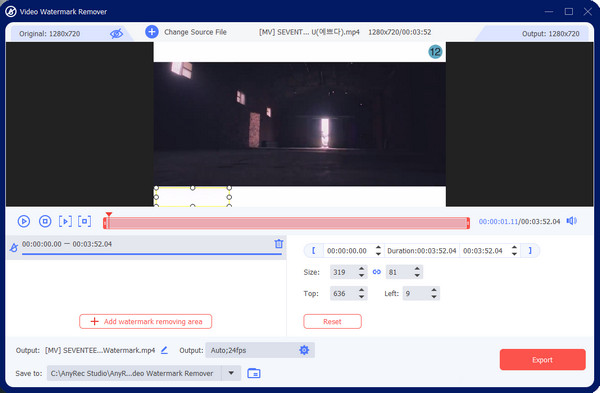
Task: Decrease start time with down arrow
Action: (378, 254)
